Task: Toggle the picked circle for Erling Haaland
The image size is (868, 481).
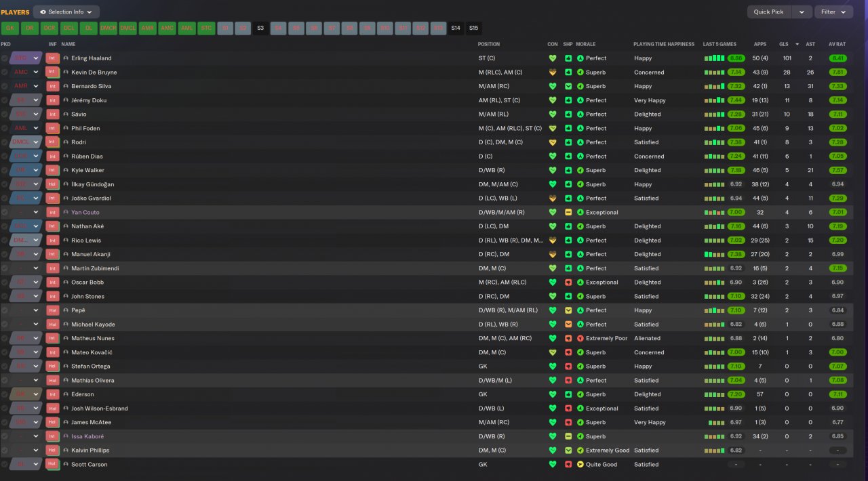Action: tap(5, 58)
